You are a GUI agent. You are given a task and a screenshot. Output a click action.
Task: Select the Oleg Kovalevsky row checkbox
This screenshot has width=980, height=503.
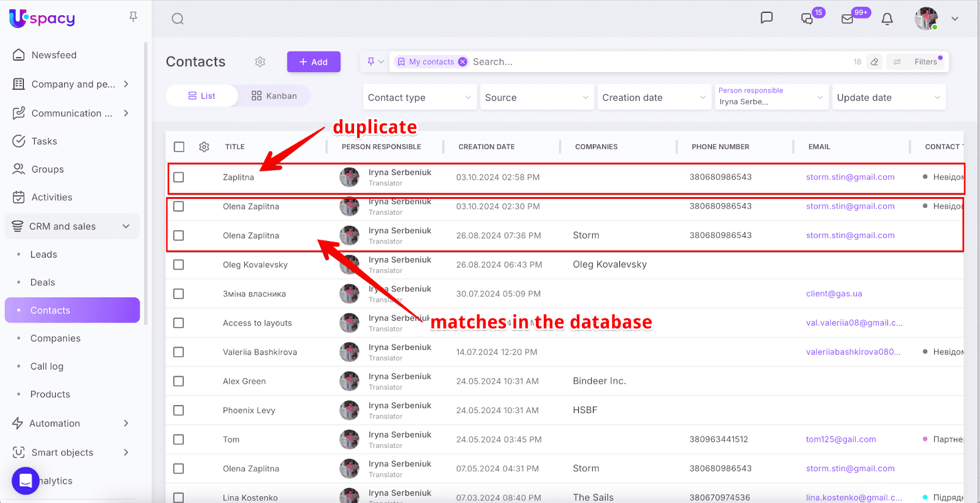pyautogui.click(x=179, y=265)
